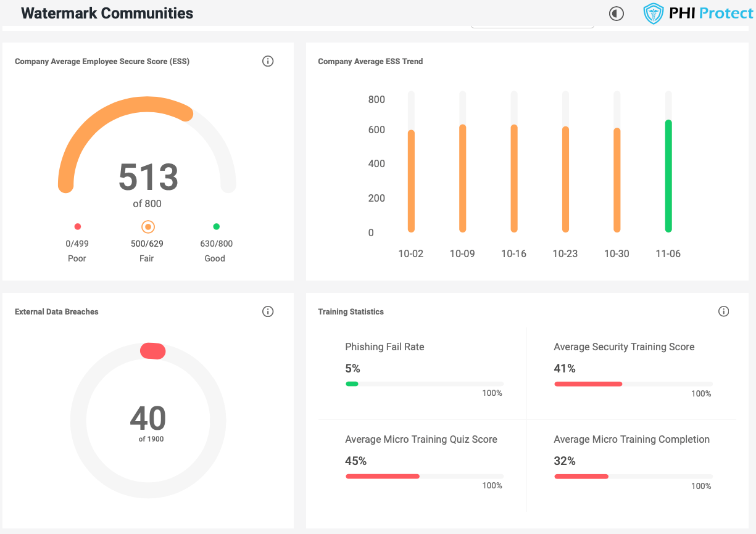Open info icon for External Data Breaches

pos(268,311)
